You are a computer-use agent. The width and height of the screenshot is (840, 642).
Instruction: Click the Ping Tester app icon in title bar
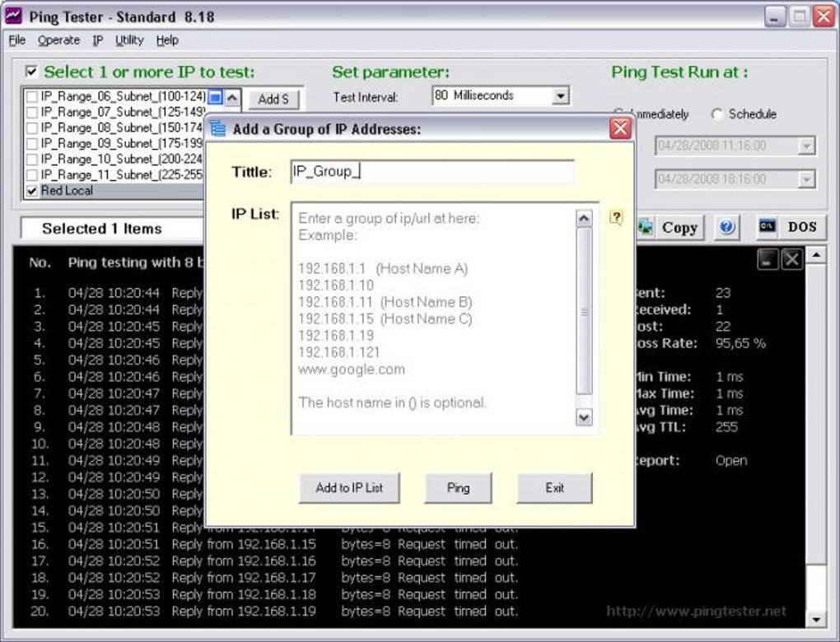click(13, 16)
